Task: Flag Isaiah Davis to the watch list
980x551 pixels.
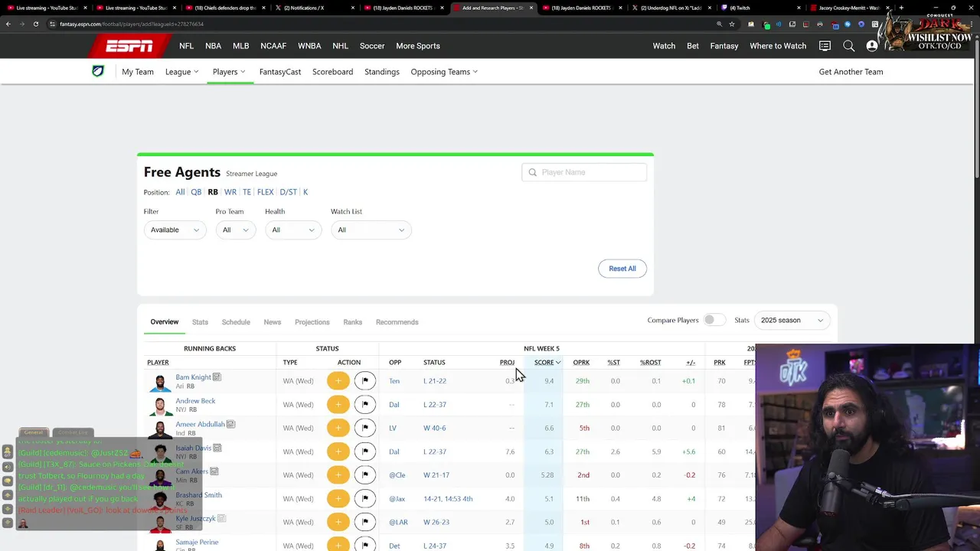Action: (365, 452)
